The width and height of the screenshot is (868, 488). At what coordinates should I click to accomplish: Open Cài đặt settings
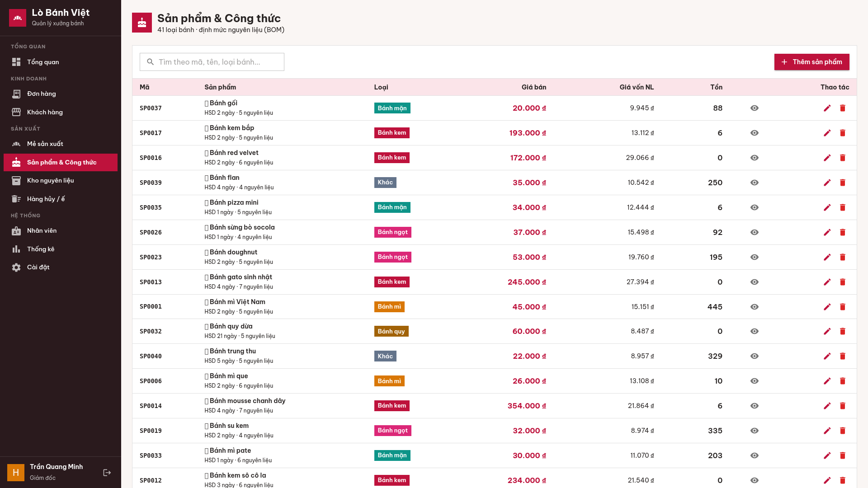[x=61, y=267]
